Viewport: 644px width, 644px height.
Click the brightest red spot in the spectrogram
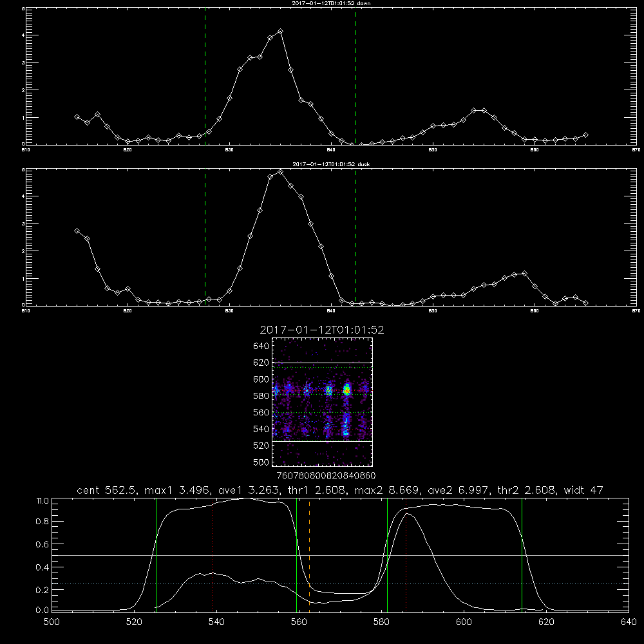click(x=347, y=390)
